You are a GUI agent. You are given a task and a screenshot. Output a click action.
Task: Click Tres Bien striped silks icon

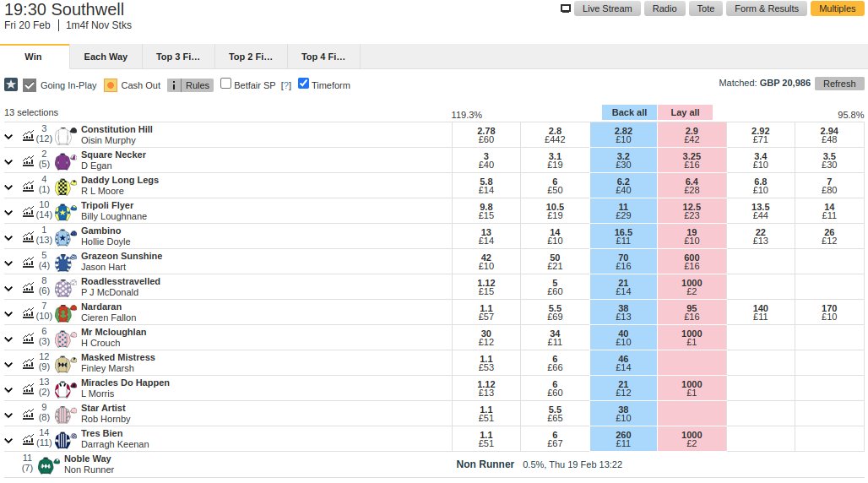tap(65, 440)
